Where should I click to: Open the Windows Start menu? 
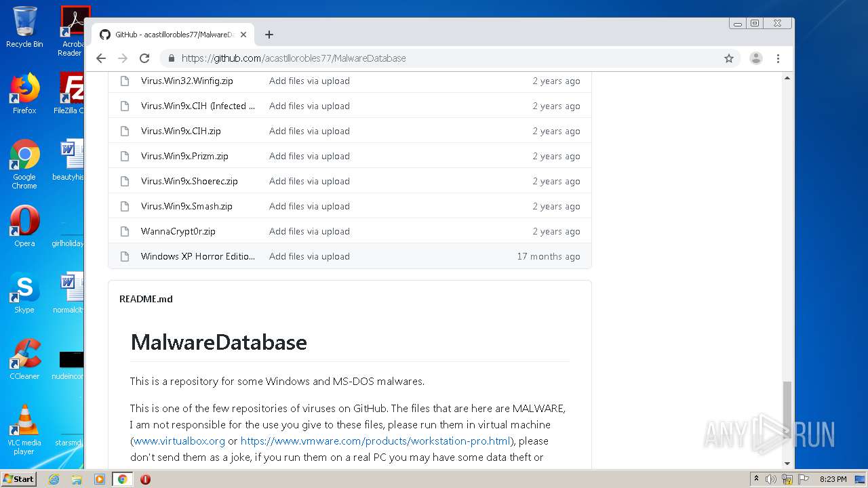[x=19, y=479]
